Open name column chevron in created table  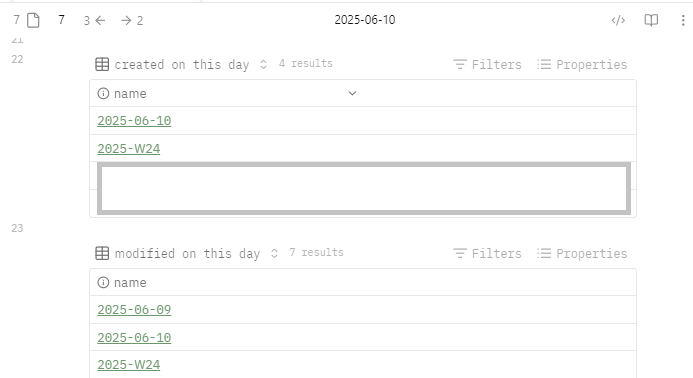352,93
